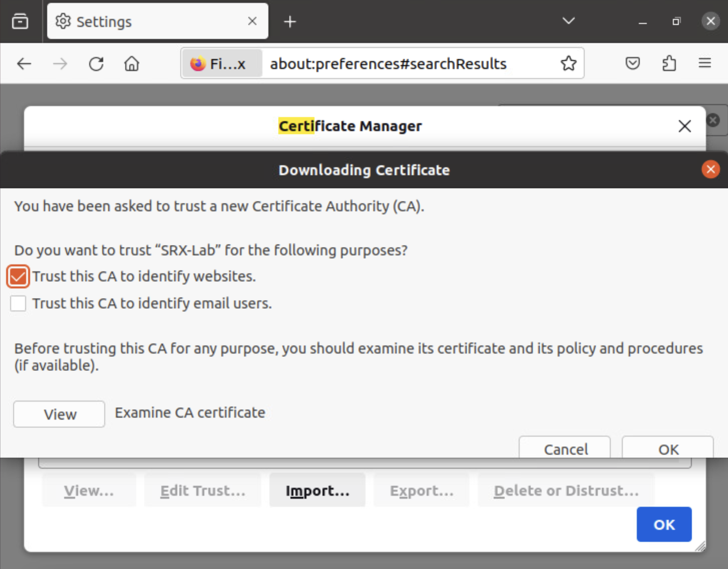728x569 pixels.
Task: Expand the list all tabs dropdown
Action: [x=568, y=21]
